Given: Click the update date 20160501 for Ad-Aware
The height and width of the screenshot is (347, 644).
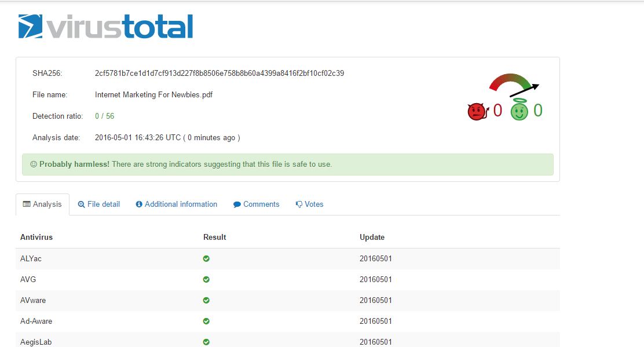Looking at the screenshot, I should point(376,321).
